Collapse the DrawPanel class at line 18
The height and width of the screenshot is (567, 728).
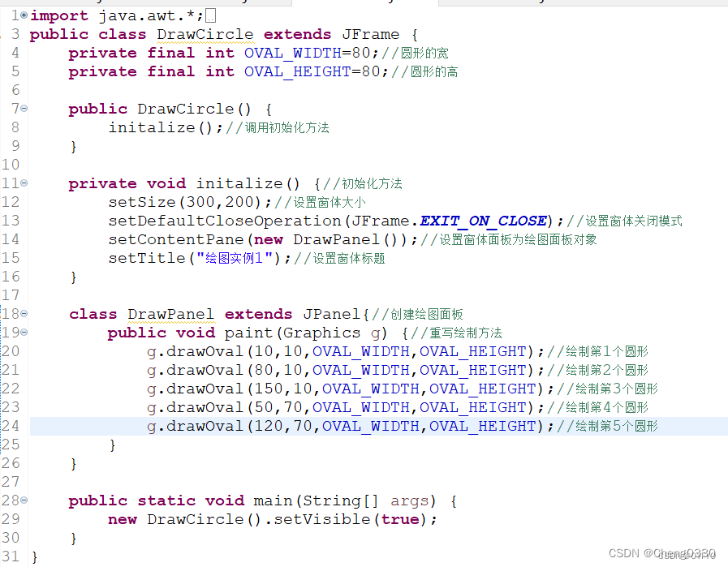point(24,314)
